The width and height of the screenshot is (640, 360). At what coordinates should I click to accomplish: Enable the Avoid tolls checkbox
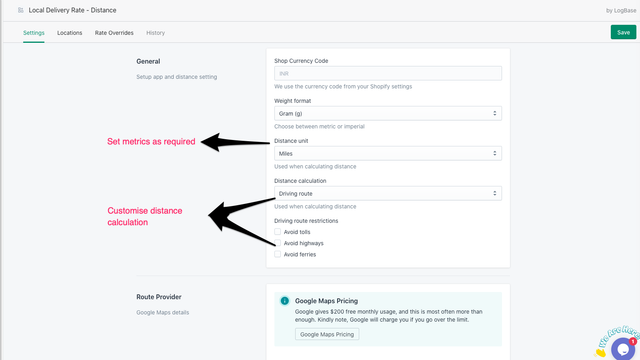(278, 232)
